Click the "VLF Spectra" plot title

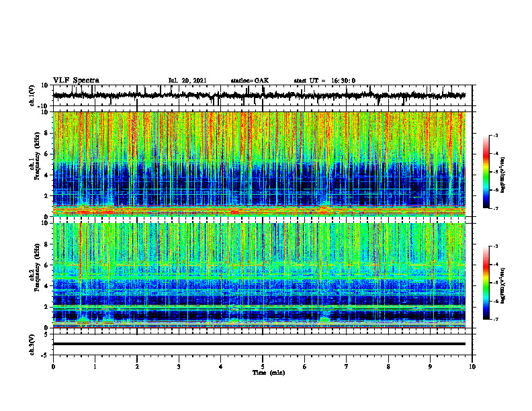tap(76, 81)
